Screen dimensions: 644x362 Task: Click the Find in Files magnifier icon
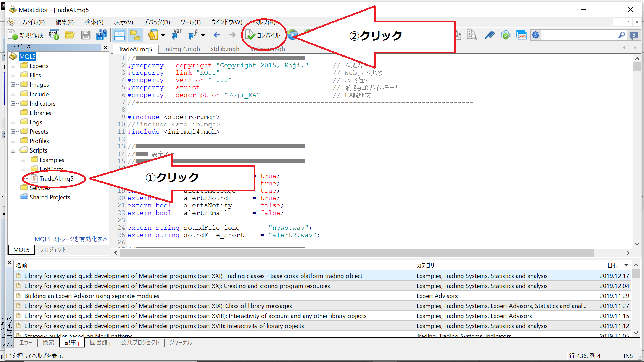(472, 35)
